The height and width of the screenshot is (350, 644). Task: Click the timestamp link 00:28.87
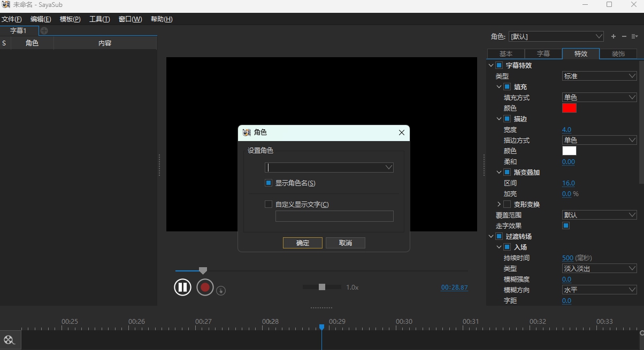pos(455,287)
